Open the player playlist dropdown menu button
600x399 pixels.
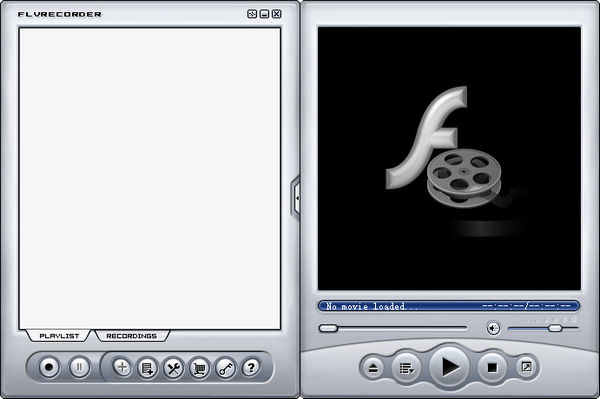[406, 368]
